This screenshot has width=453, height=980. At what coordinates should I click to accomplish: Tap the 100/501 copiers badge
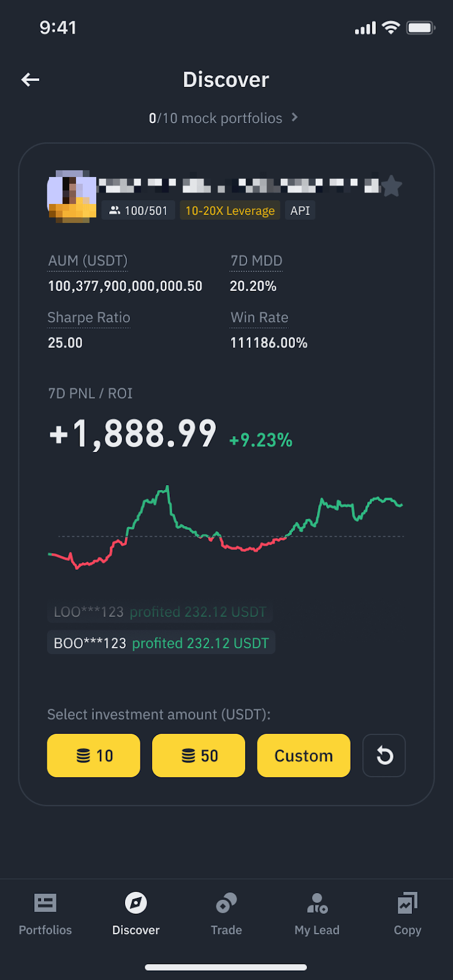(x=138, y=210)
